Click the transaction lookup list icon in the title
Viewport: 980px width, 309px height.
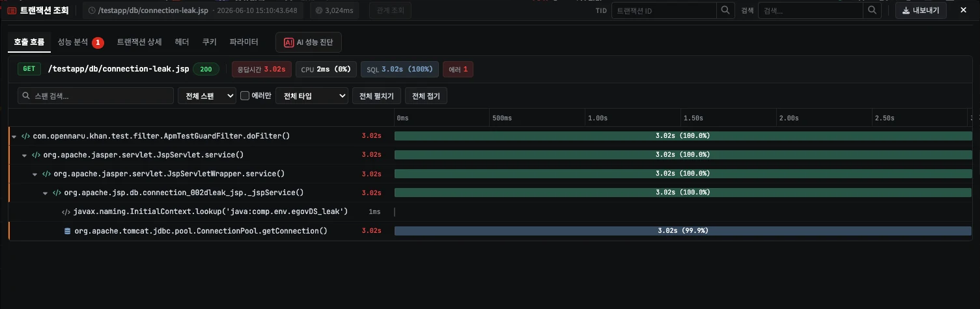(12, 10)
